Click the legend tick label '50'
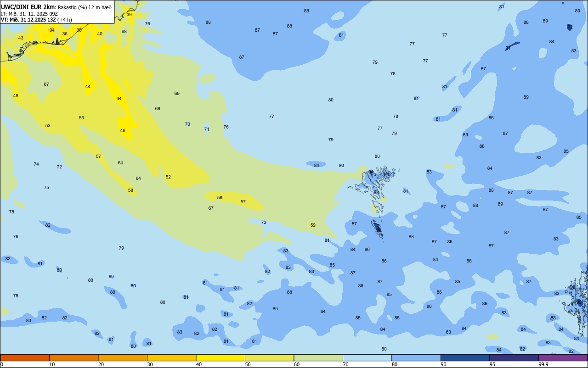The width and height of the screenshot is (588, 368). [x=248, y=364]
